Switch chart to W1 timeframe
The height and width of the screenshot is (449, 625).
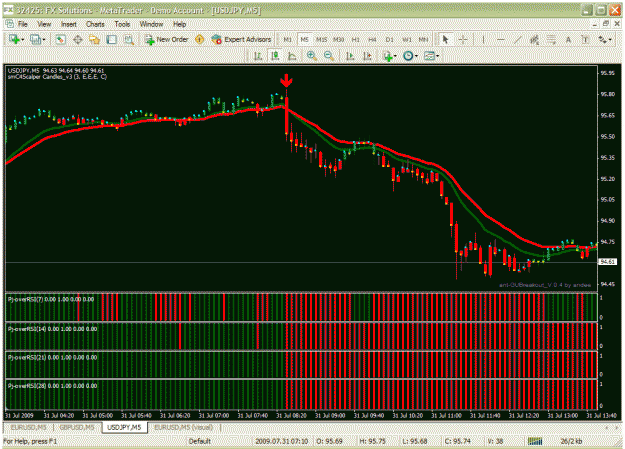[407, 39]
